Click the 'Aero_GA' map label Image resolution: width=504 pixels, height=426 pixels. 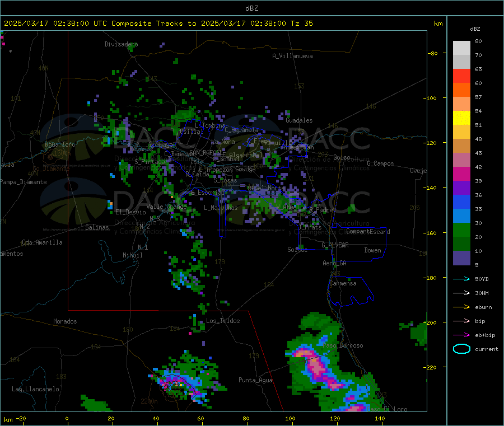(335, 263)
